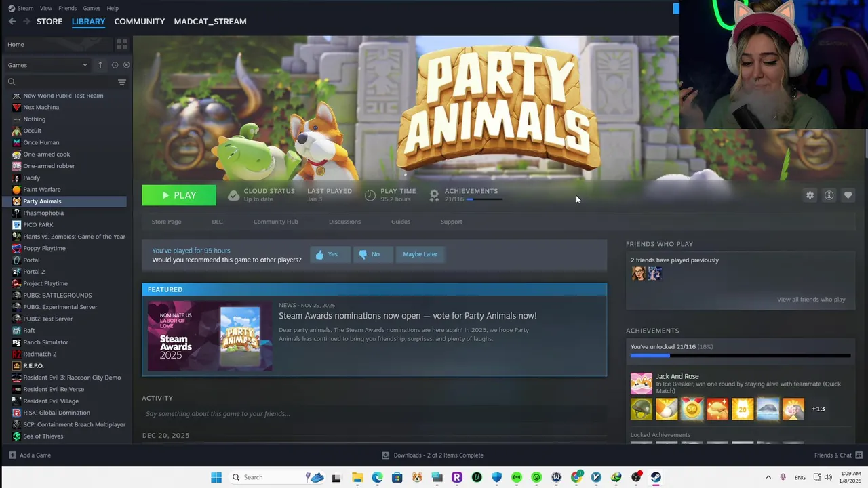This screenshot has width=868, height=488.
Task: Open Steam Awards nominations news headline
Action: 408,316
